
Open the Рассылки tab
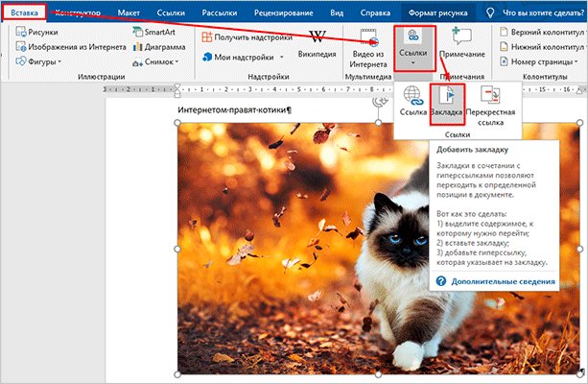pyautogui.click(x=220, y=12)
